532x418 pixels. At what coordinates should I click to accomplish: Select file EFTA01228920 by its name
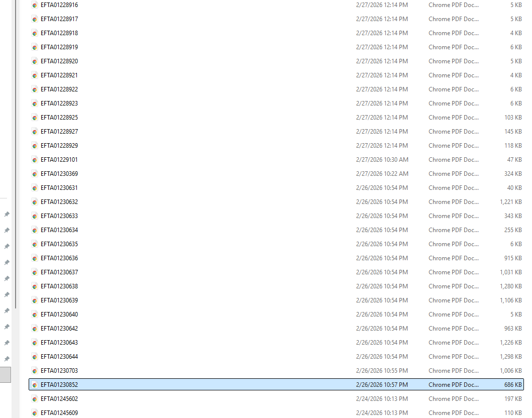[59, 61]
